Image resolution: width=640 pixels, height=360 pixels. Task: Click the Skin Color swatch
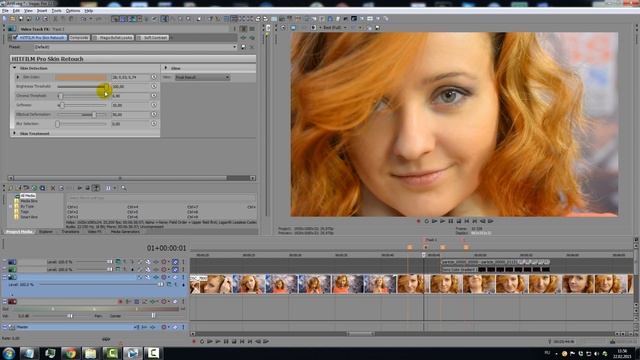point(80,77)
